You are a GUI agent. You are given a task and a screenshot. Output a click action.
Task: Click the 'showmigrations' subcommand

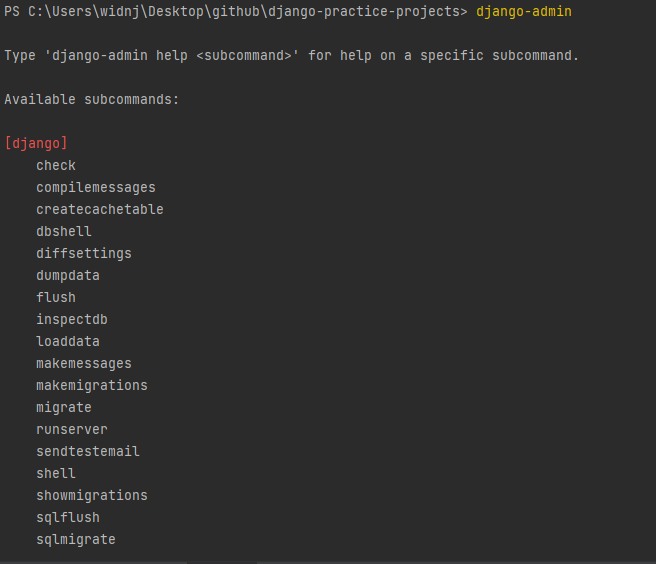tap(92, 495)
